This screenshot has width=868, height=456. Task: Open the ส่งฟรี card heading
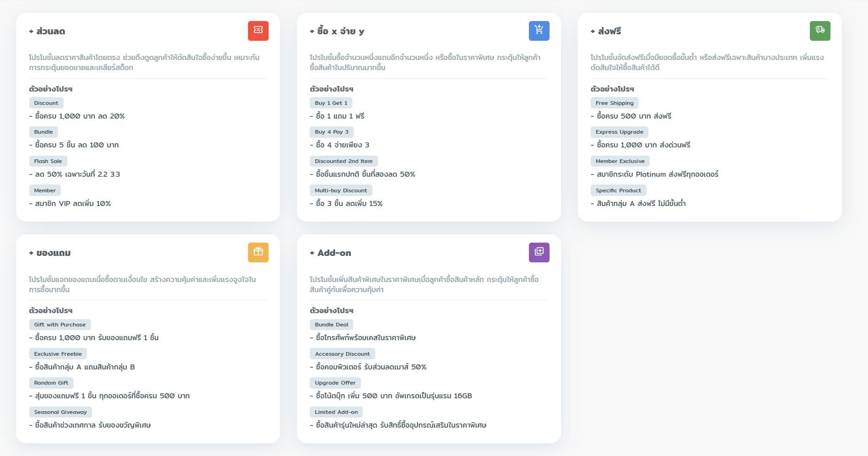pyautogui.click(x=609, y=31)
